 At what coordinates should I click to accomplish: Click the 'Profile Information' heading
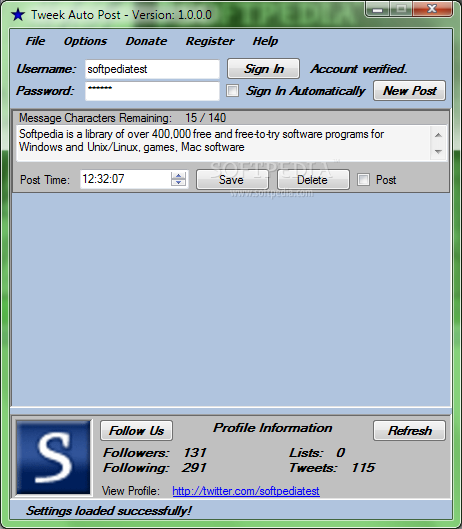(273, 428)
